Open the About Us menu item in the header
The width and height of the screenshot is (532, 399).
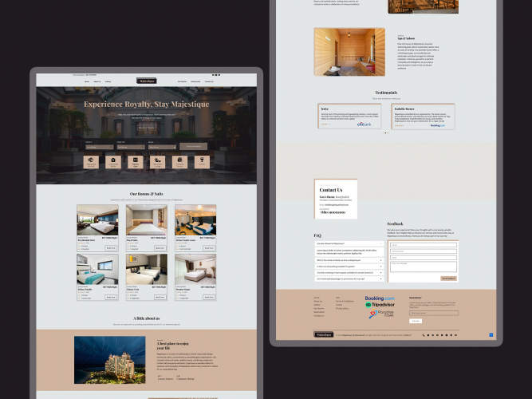click(x=97, y=81)
